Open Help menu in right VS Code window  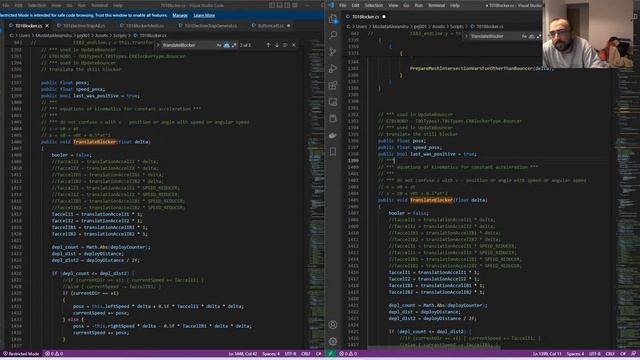pyautogui.click(x=455, y=5)
